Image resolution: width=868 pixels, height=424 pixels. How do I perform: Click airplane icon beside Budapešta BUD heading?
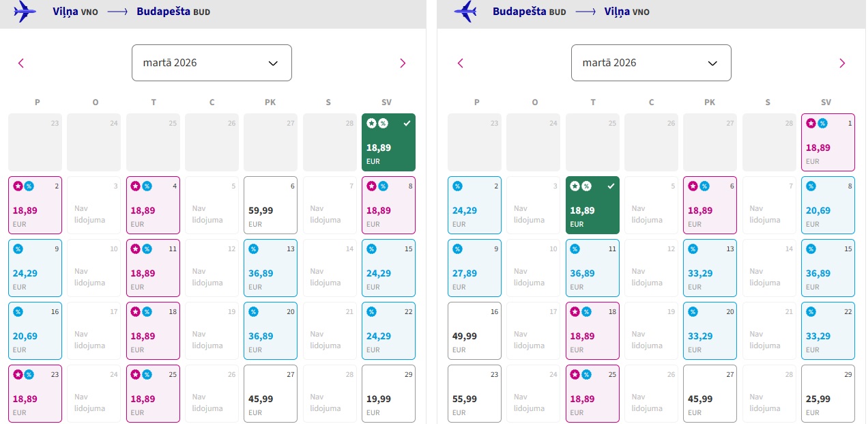click(465, 12)
